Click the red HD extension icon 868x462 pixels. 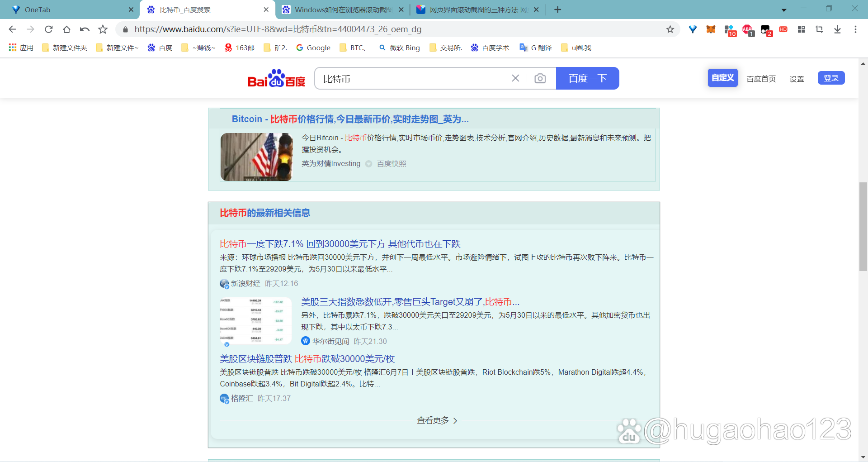[783, 29]
